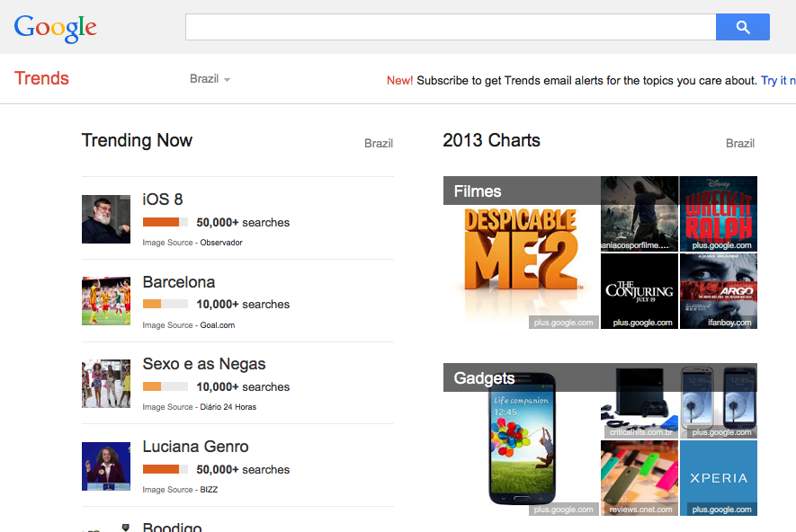Screen dimensions: 796x532
Task: Expand the Brazil country dropdown
Action: (210, 79)
